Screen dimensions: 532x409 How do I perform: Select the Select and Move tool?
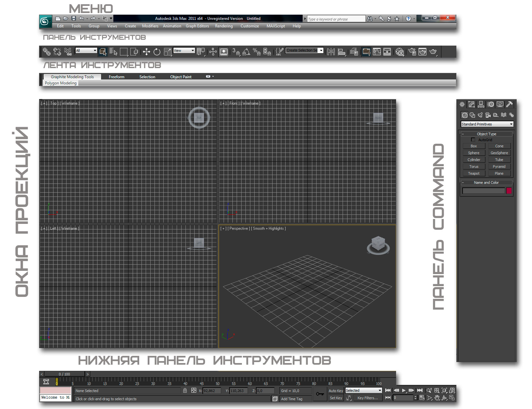pyautogui.click(x=146, y=51)
